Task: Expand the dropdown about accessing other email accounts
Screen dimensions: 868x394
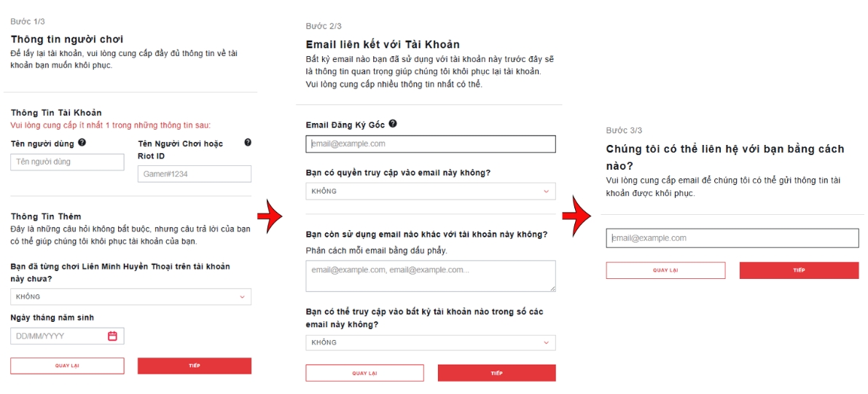Action: point(430,342)
